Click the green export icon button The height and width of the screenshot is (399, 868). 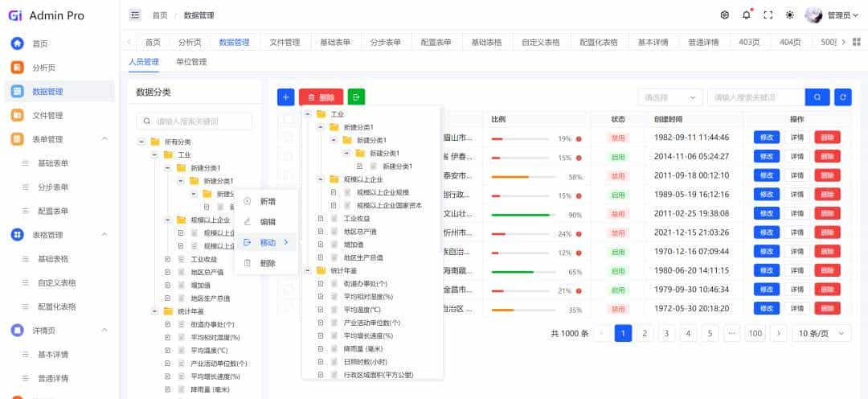[x=356, y=97]
